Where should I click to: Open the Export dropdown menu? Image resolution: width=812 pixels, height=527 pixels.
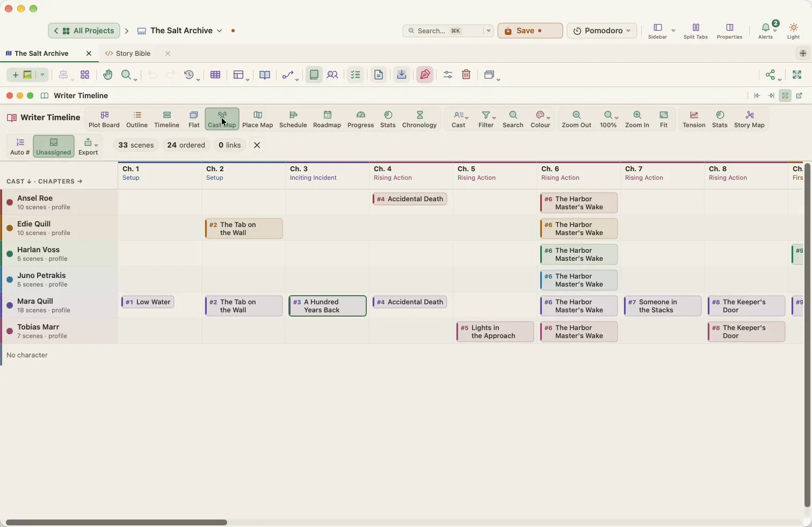coord(89,146)
